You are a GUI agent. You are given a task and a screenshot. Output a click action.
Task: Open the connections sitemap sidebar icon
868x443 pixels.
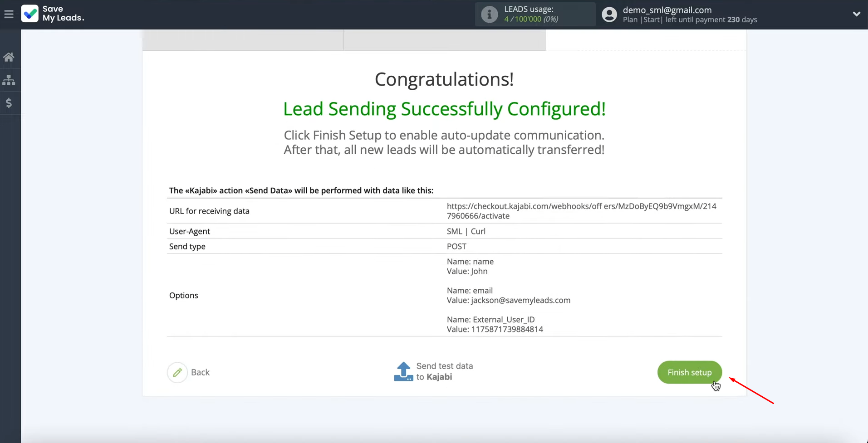coord(9,80)
